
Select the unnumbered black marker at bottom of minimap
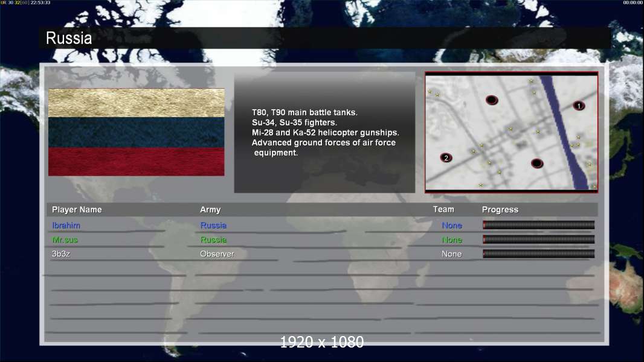click(537, 164)
